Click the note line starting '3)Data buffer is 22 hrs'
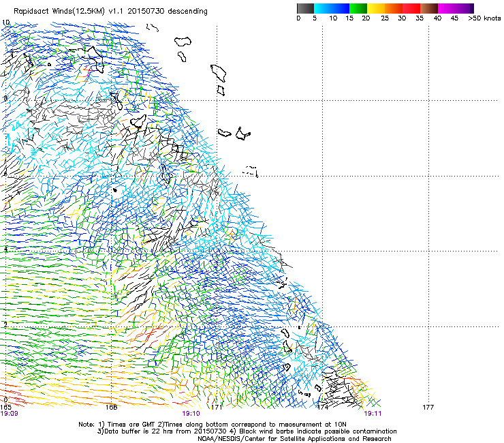This screenshot has height=443, width=504. tap(247, 431)
